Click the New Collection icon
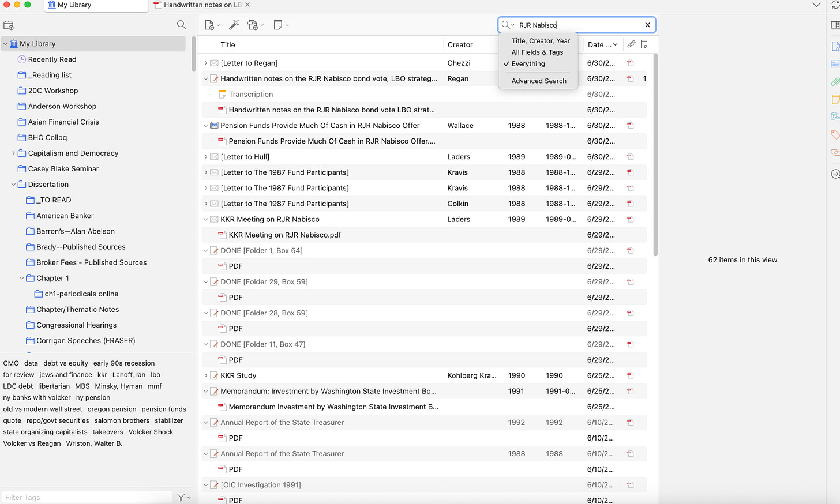This screenshot has height=504, width=840. click(9, 25)
